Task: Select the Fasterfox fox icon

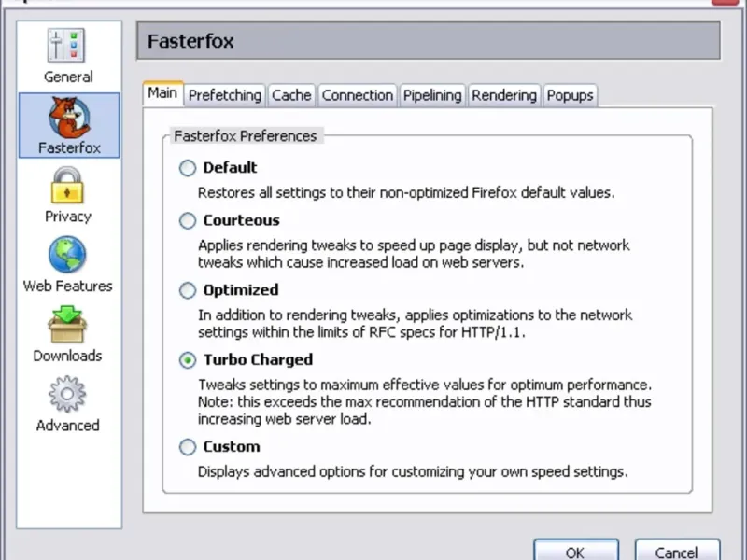Action: click(69, 116)
